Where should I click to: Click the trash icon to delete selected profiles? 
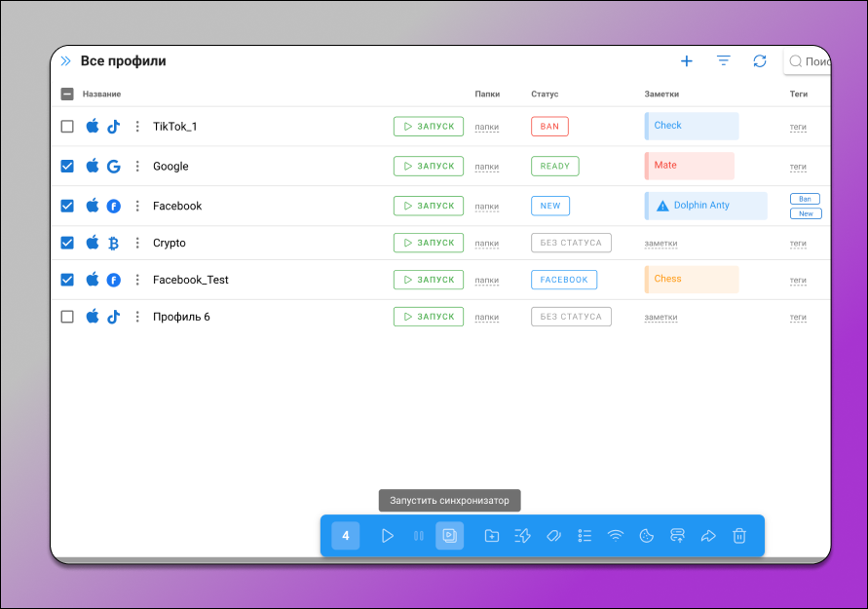pos(739,536)
